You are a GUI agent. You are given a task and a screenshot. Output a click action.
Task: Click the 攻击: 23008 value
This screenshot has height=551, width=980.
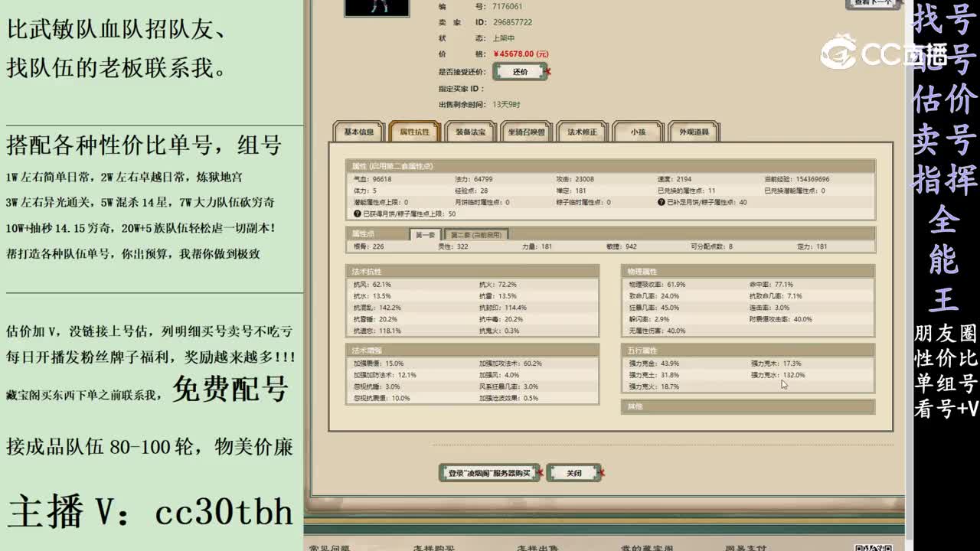coord(575,179)
